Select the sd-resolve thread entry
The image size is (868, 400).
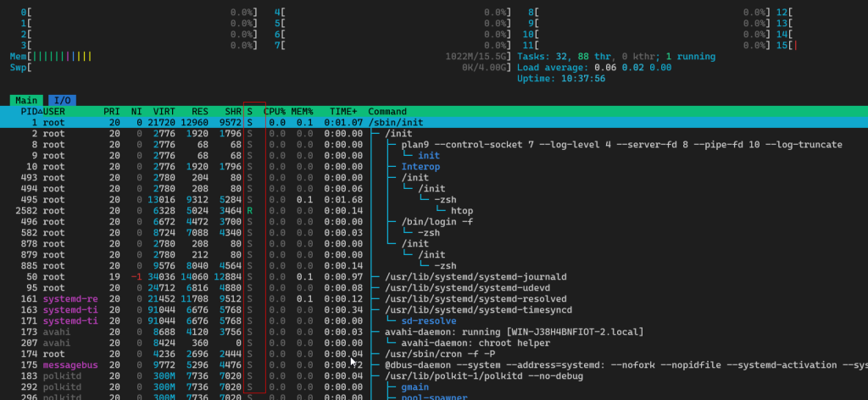pos(429,321)
